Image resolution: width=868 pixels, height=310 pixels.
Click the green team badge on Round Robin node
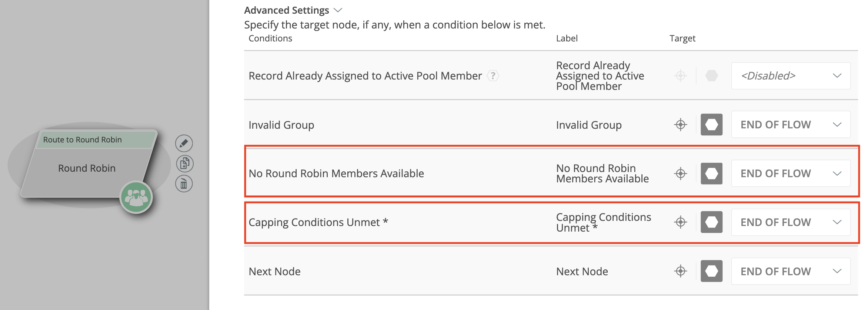click(136, 197)
